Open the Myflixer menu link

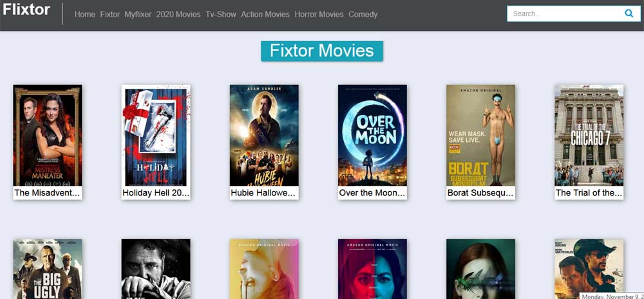(138, 14)
